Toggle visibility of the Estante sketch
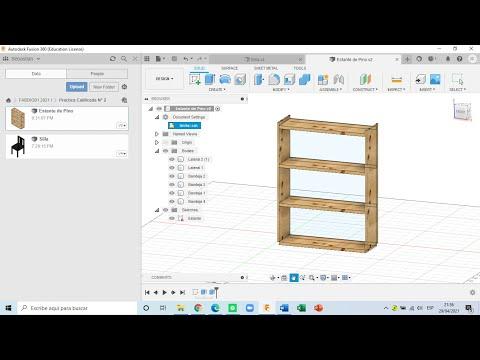The width and height of the screenshot is (480, 360). tap(172, 218)
